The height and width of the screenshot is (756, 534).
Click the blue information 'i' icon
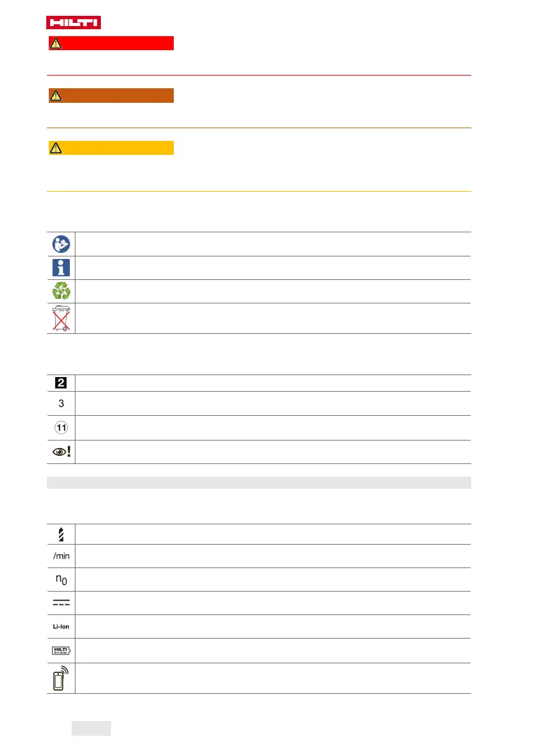[61, 268]
